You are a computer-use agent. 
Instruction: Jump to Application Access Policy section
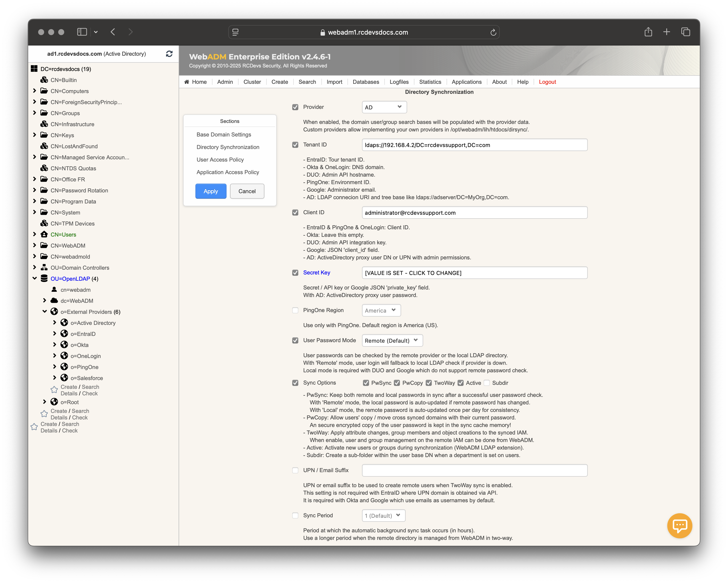[x=228, y=172]
